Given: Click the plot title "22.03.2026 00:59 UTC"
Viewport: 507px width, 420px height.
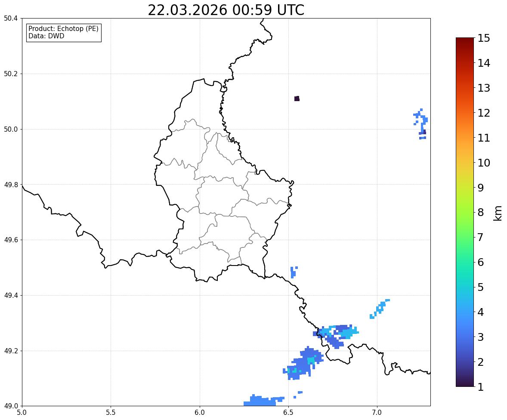Looking at the screenshot, I should click(x=226, y=10).
